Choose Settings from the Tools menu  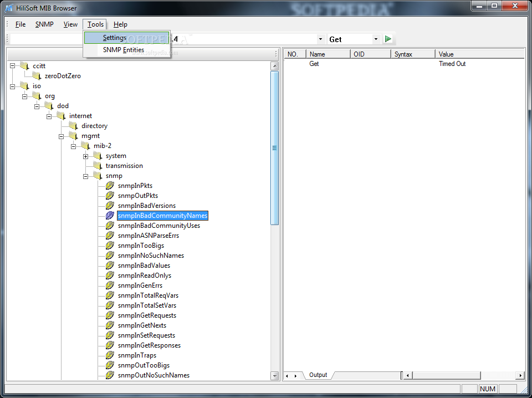tap(126, 38)
